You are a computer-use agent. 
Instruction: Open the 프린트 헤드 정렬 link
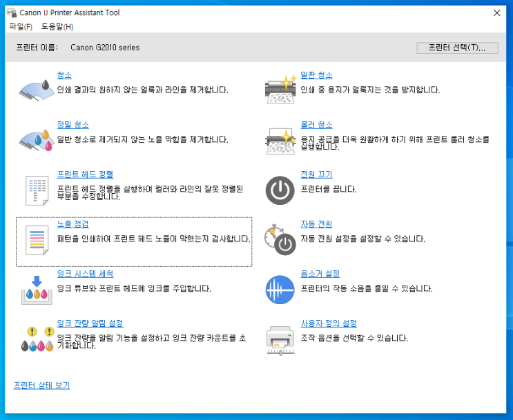pyautogui.click(x=85, y=174)
